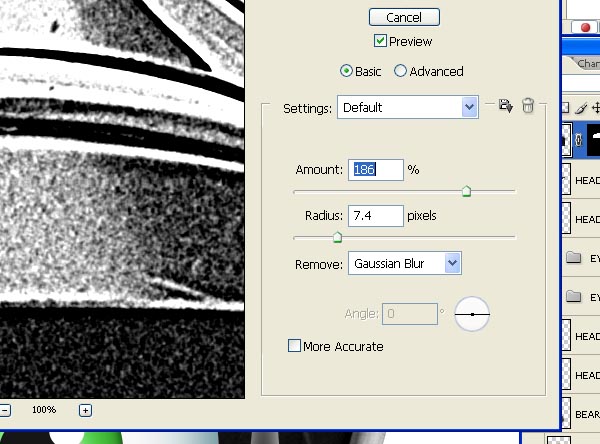The height and width of the screenshot is (444, 600).
Task: Select the Advanced radio option
Action: click(400, 71)
